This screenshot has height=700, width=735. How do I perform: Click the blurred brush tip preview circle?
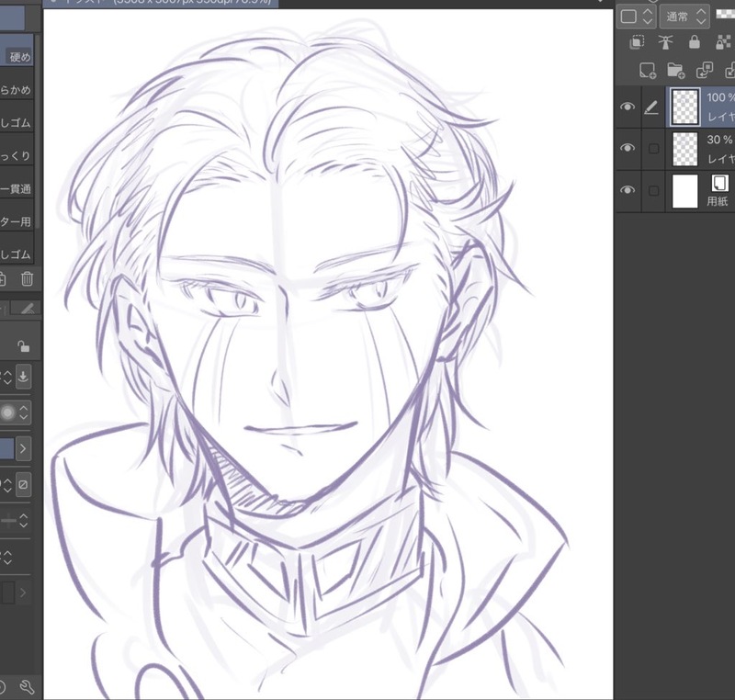pyautogui.click(x=7, y=412)
